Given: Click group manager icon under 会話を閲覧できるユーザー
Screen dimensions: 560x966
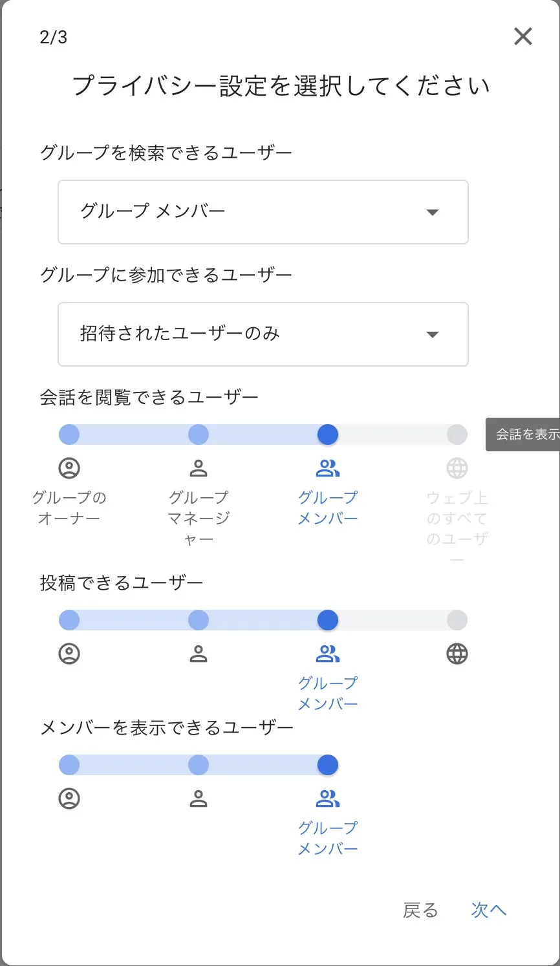Looking at the screenshot, I should coord(199,468).
